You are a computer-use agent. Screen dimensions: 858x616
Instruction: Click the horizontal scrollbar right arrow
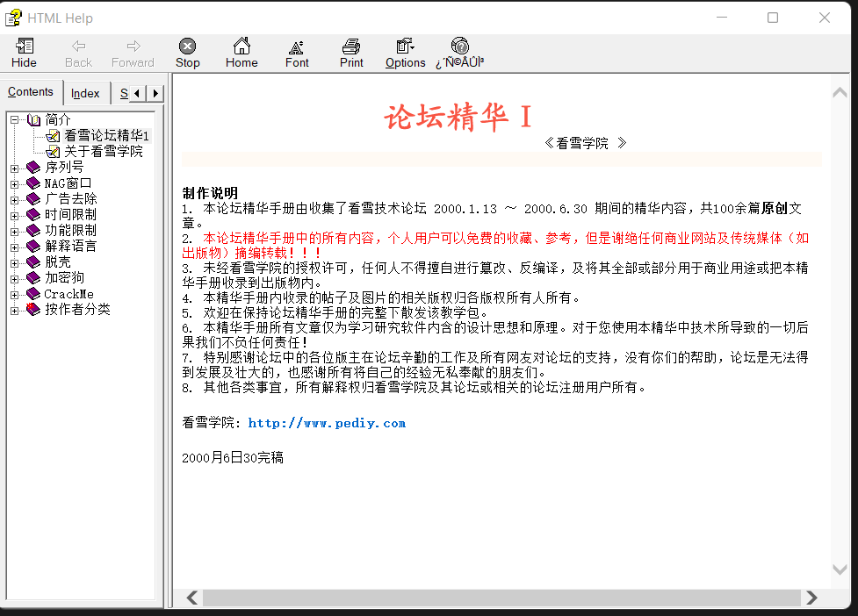pos(812,598)
